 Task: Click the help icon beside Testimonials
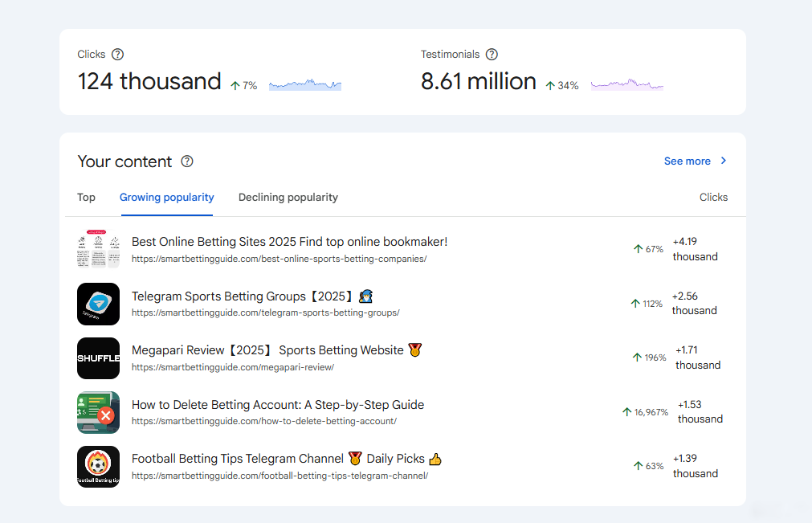tap(492, 55)
